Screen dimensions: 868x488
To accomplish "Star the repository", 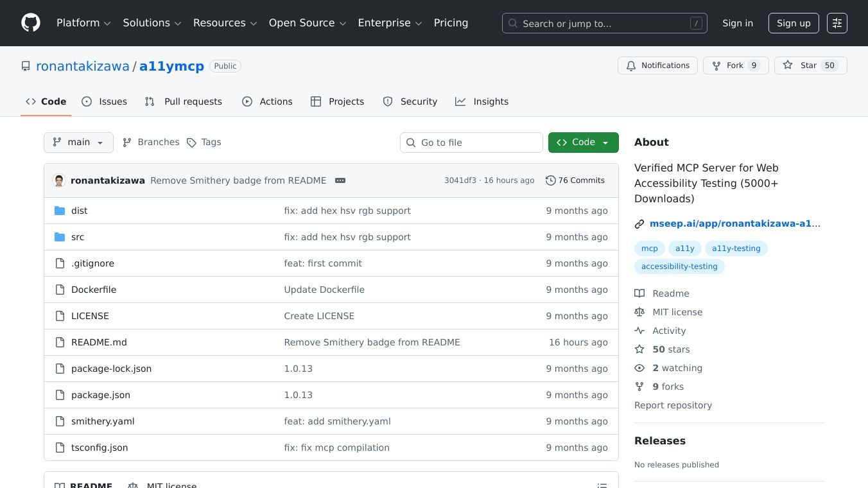I will 801,65.
